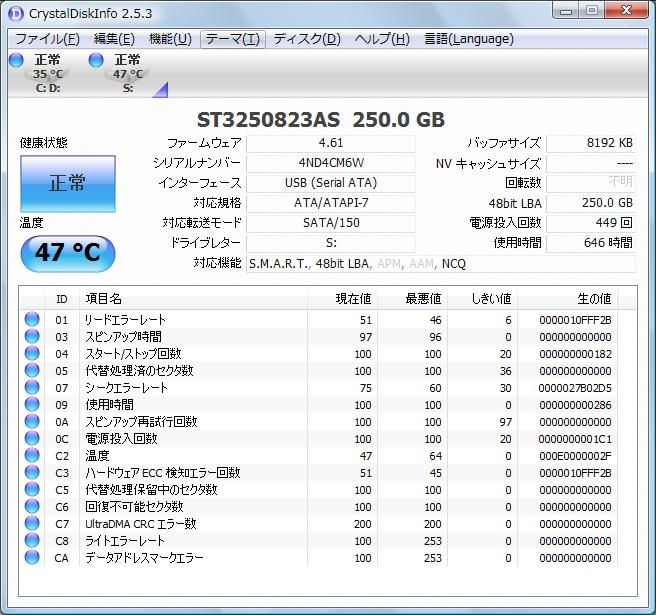Open the 機能(U) menu
This screenshot has width=656, height=615.
[x=170, y=39]
